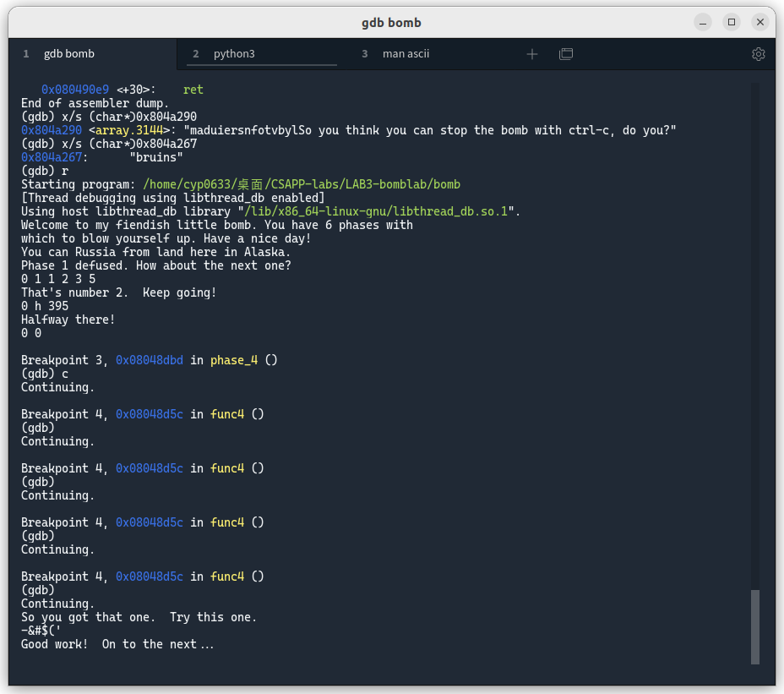The height and width of the screenshot is (694, 784).
Task: Click the window title "gdb bomb"
Action: (x=391, y=23)
